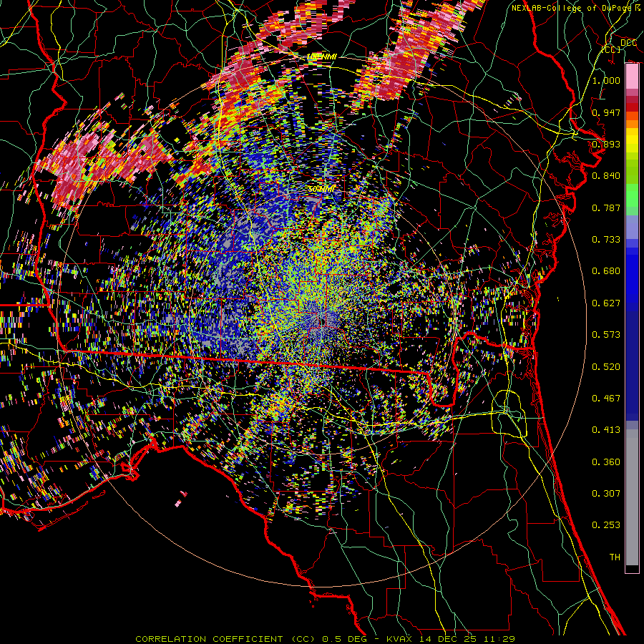Click the 1.000 legend value
Viewport: 644px width, 644px height.
click(606, 80)
